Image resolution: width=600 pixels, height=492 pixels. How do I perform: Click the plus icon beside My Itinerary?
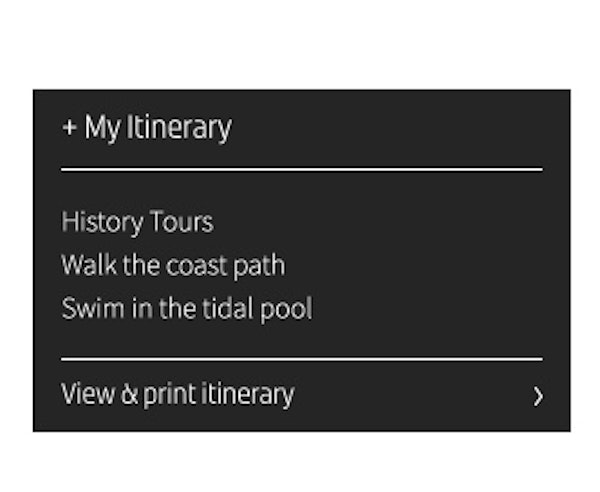click(69, 129)
